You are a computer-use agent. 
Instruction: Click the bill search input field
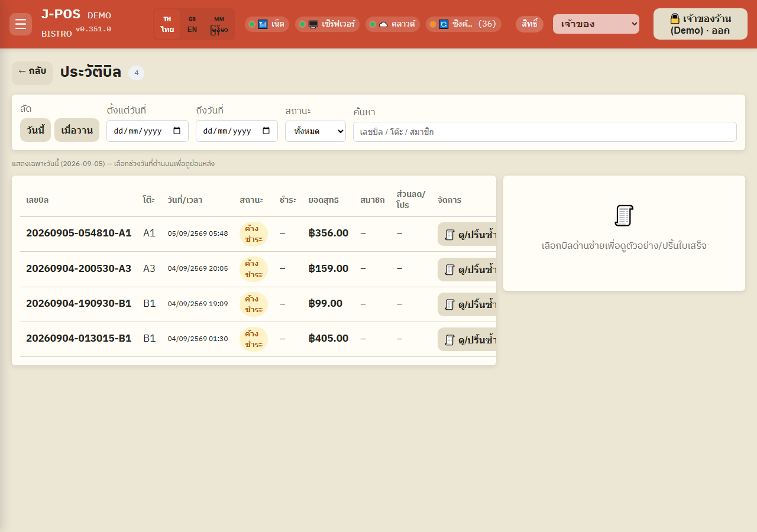(x=545, y=132)
